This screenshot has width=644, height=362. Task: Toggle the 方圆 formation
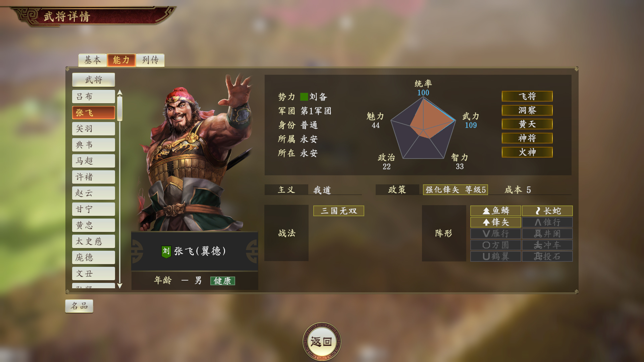coord(495,245)
